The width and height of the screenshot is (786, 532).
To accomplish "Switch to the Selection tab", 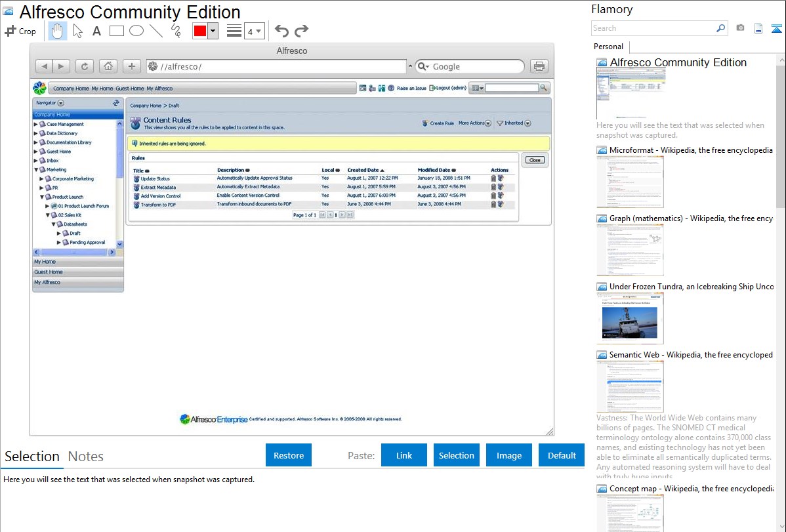I will point(32,457).
